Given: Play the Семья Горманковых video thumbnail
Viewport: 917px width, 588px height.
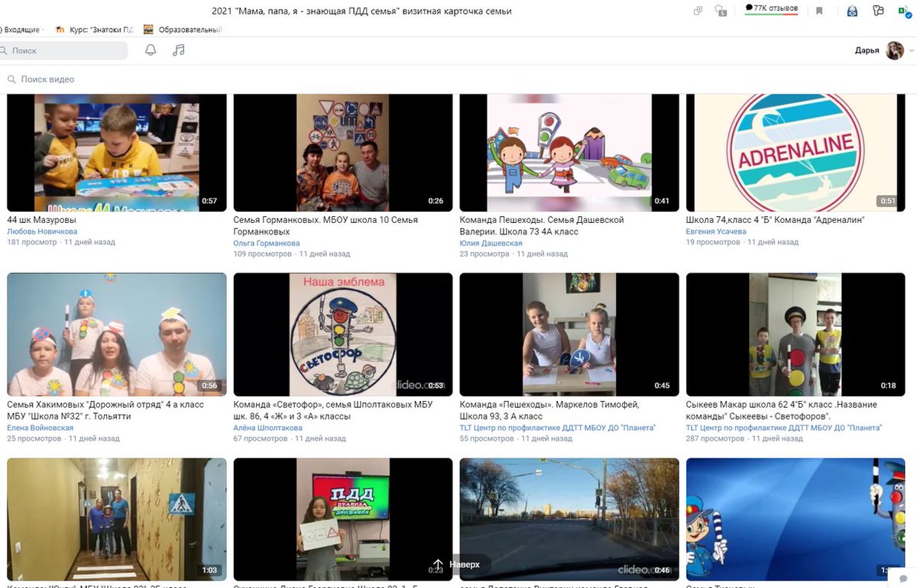Looking at the screenshot, I should point(343,152).
